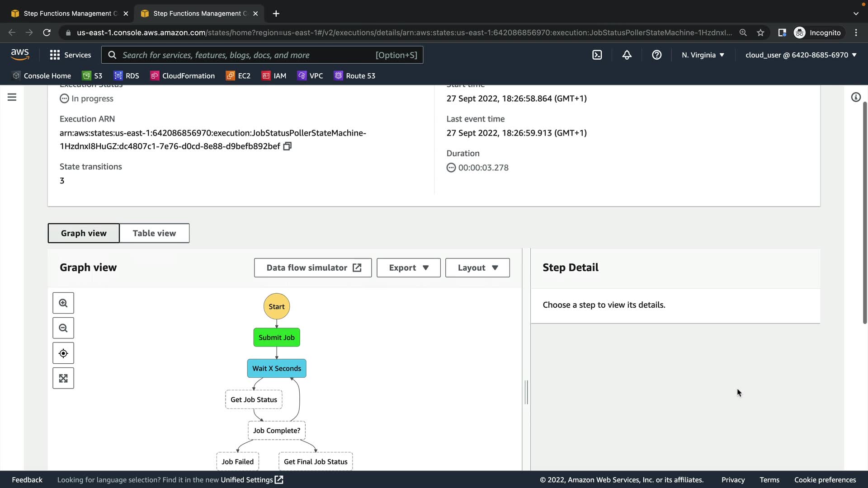
Task: Open the Data flow simulator button
Action: 313,268
